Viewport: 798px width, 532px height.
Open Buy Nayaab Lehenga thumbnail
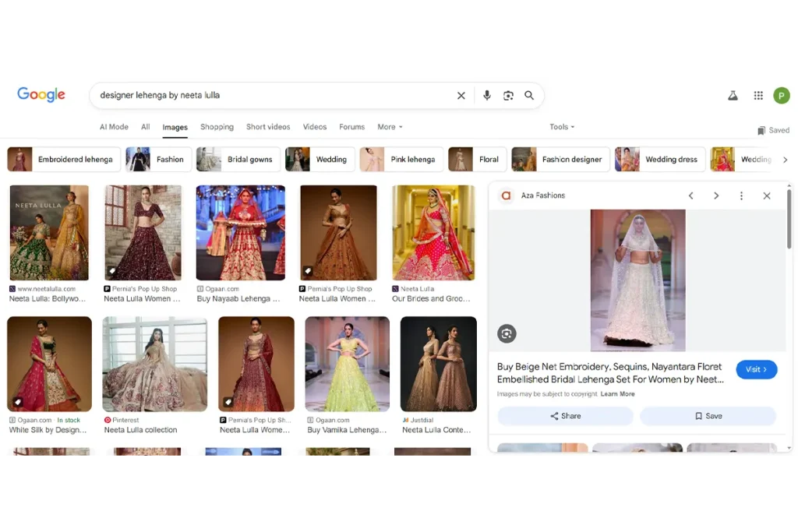tap(241, 233)
